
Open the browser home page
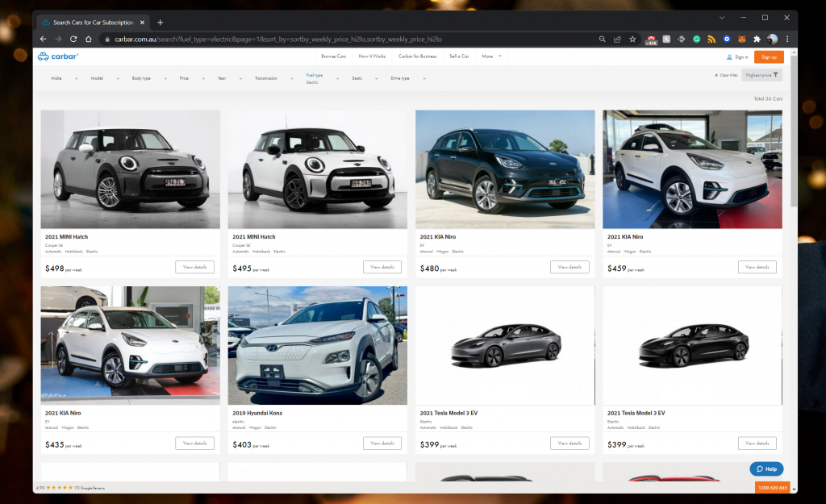(89, 39)
